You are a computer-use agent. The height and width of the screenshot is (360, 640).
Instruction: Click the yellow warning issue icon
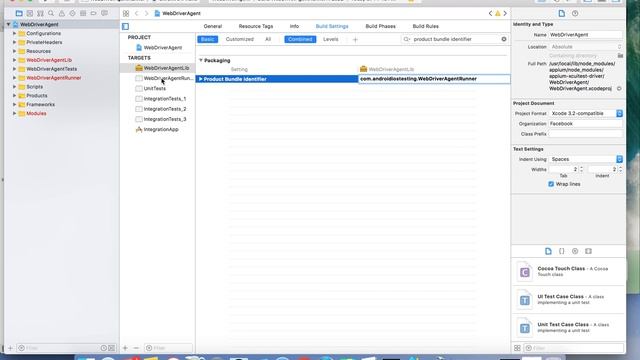498,13
